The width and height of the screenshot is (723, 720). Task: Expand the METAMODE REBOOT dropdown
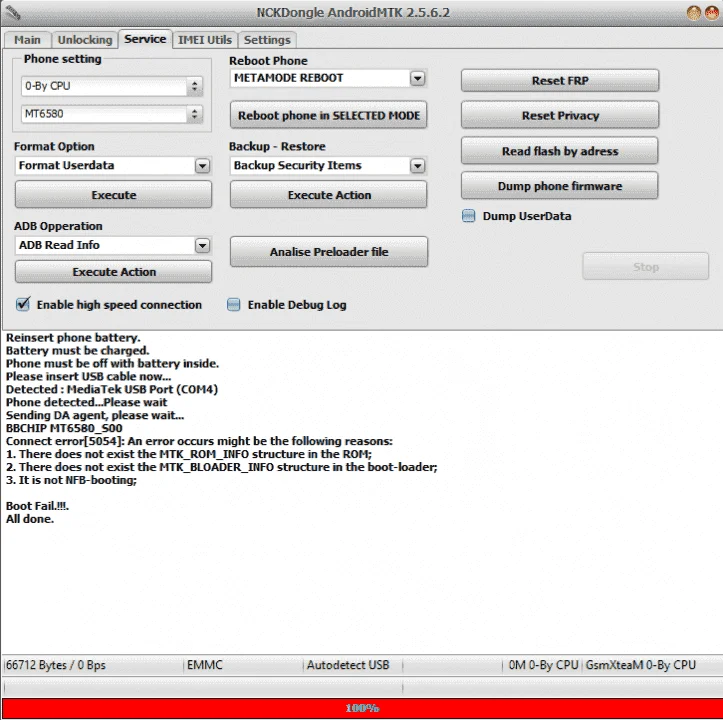click(417, 78)
